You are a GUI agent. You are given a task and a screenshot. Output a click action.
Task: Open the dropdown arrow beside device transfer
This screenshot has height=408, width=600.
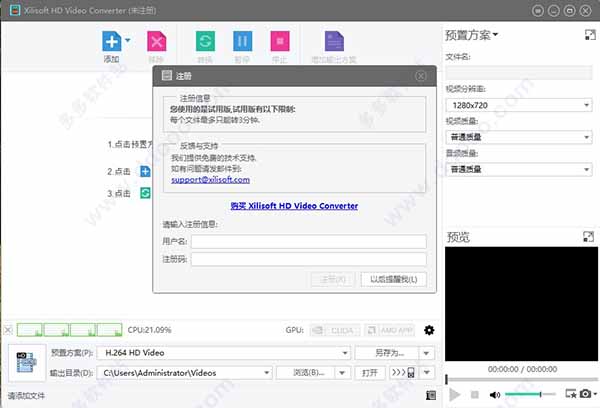click(x=427, y=372)
